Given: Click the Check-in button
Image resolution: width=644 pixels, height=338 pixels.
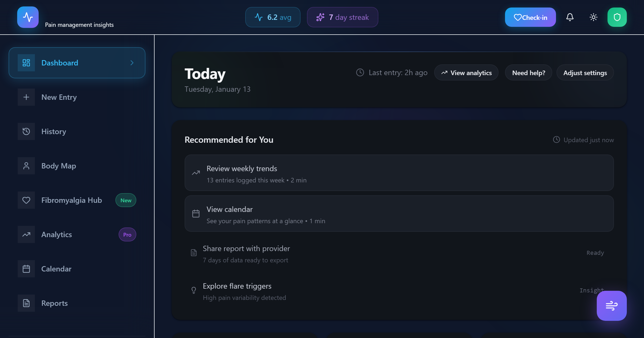Looking at the screenshot, I should 530,17.
